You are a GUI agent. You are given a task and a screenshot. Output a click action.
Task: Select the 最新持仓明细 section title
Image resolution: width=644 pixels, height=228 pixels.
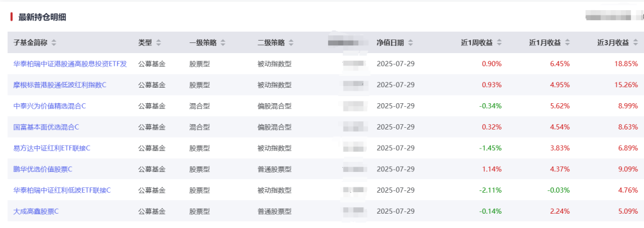click(42, 17)
